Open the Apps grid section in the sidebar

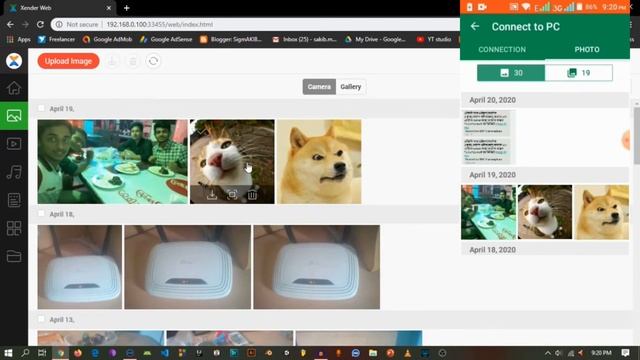click(14, 228)
